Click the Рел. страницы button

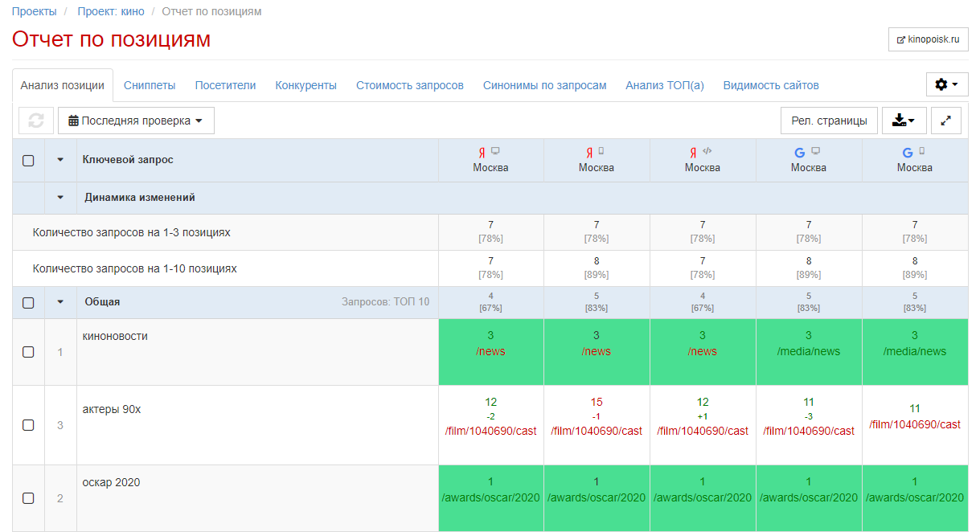(x=828, y=121)
